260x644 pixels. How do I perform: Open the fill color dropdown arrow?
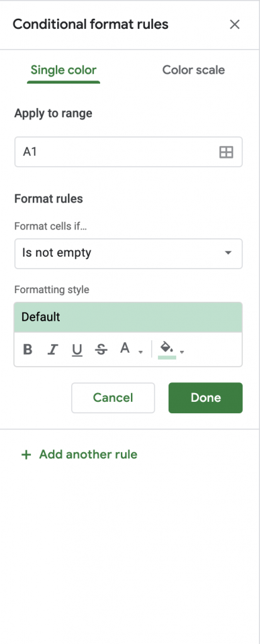182,352
